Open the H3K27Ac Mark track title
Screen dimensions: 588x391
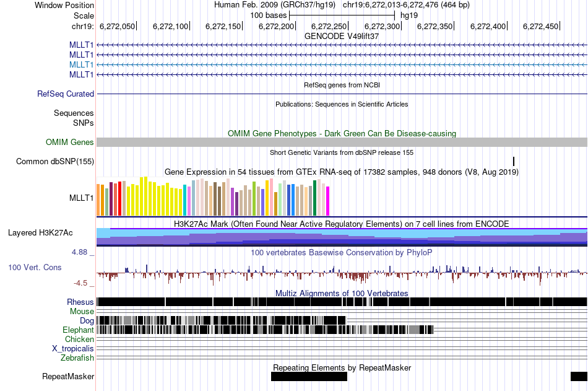[x=342, y=224]
